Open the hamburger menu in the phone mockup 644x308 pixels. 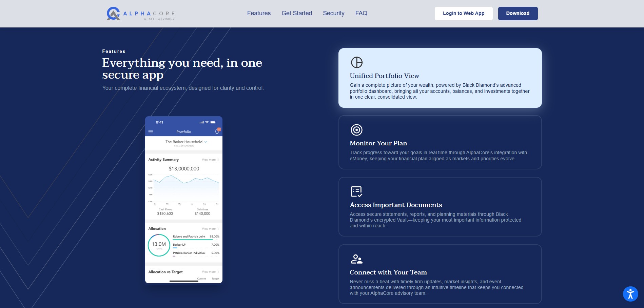[151, 132]
